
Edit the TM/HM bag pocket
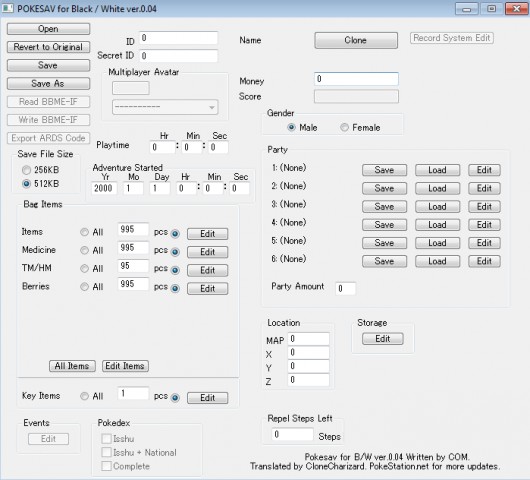pyautogui.click(x=208, y=270)
